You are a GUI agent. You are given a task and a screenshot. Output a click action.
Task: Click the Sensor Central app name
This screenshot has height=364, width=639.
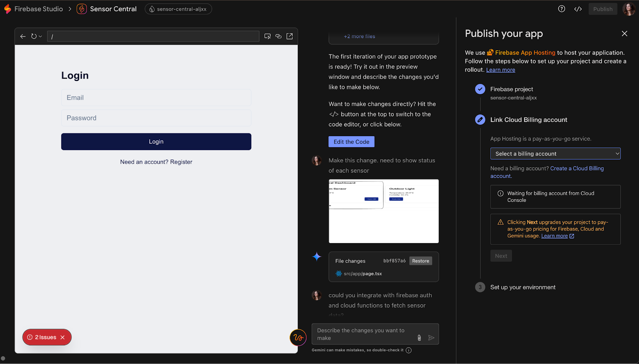tap(113, 9)
